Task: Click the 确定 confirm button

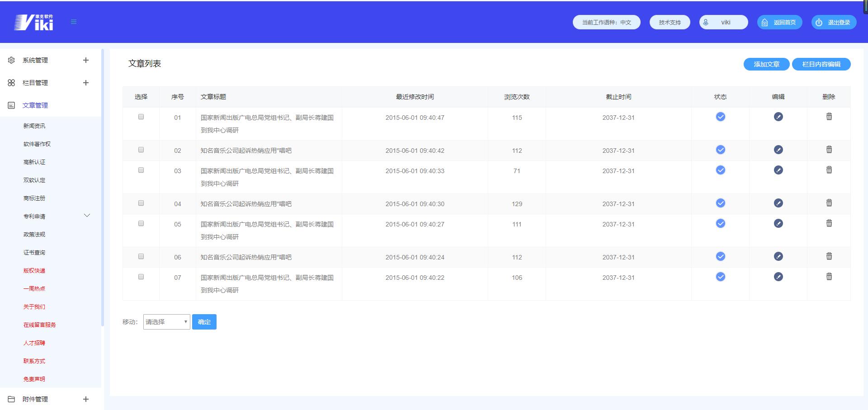Action: pyautogui.click(x=204, y=322)
